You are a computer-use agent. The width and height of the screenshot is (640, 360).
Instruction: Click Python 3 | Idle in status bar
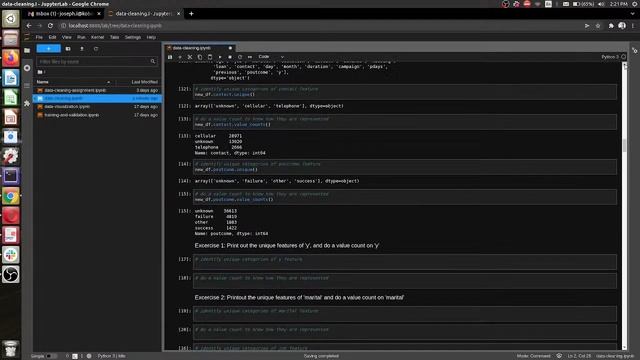point(111,356)
